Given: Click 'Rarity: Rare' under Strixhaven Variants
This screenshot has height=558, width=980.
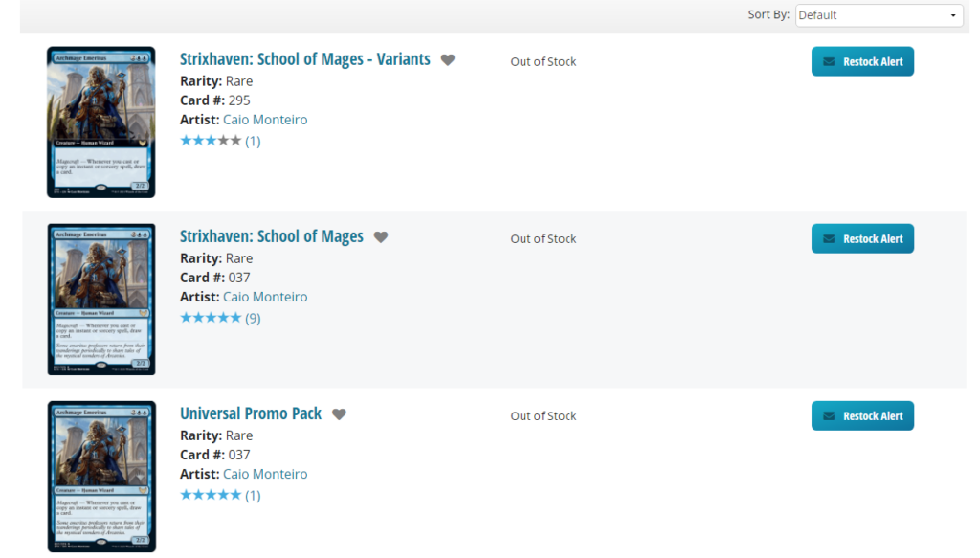Looking at the screenshot, I should click(x=216, y=81).
